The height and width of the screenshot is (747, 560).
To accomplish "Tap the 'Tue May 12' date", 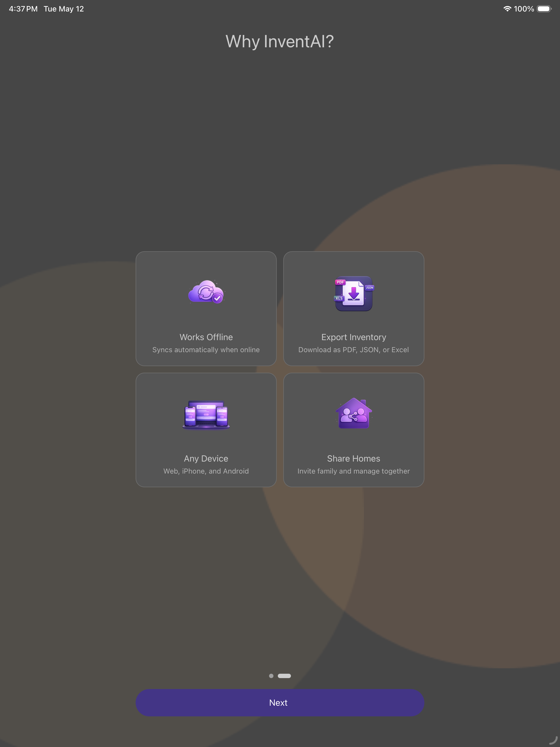I will [x=63, y=9].
